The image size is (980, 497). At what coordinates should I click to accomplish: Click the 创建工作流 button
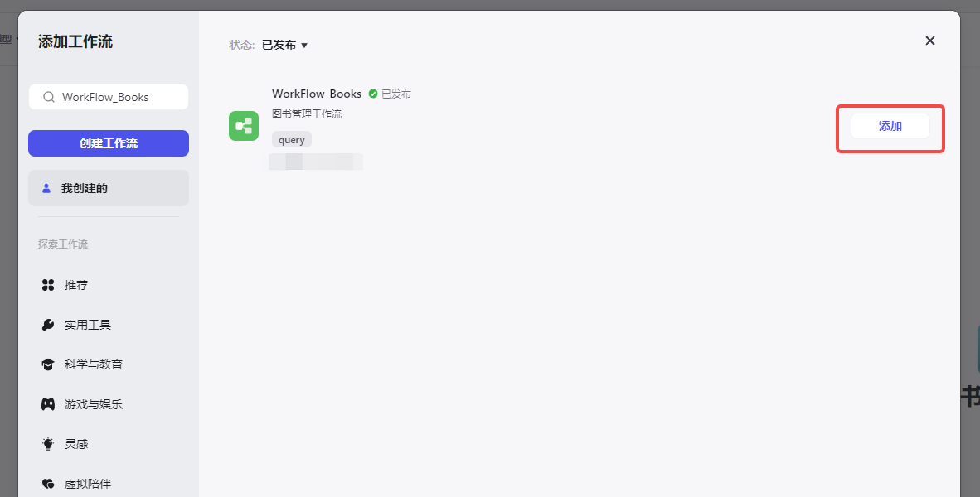click(x=109, y=143)
